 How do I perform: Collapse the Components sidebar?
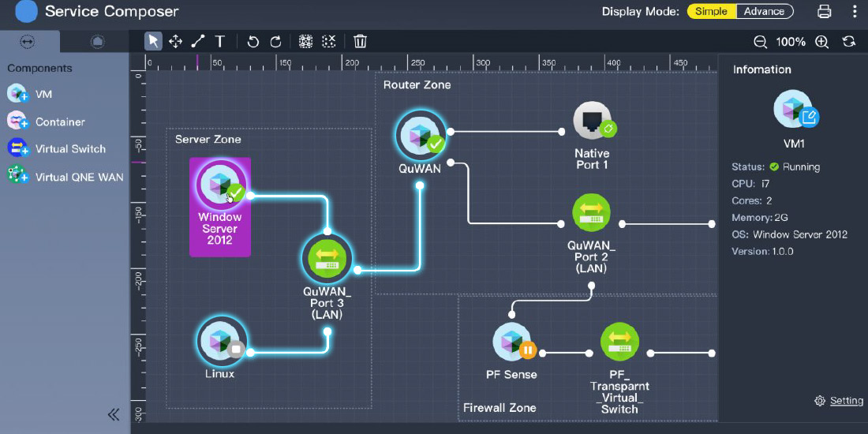114,414
